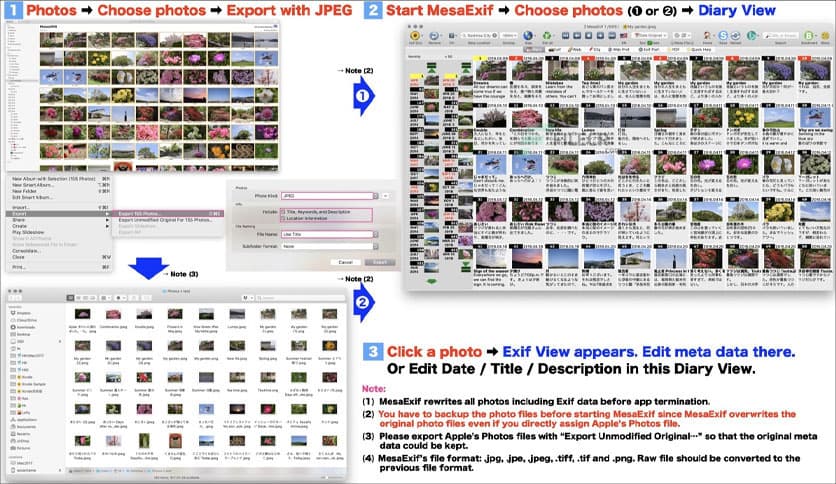Viewport: 836px width, 484px height.
Task: Click the Finder search field
Action: pyautogui.click(x=300, y=298)
